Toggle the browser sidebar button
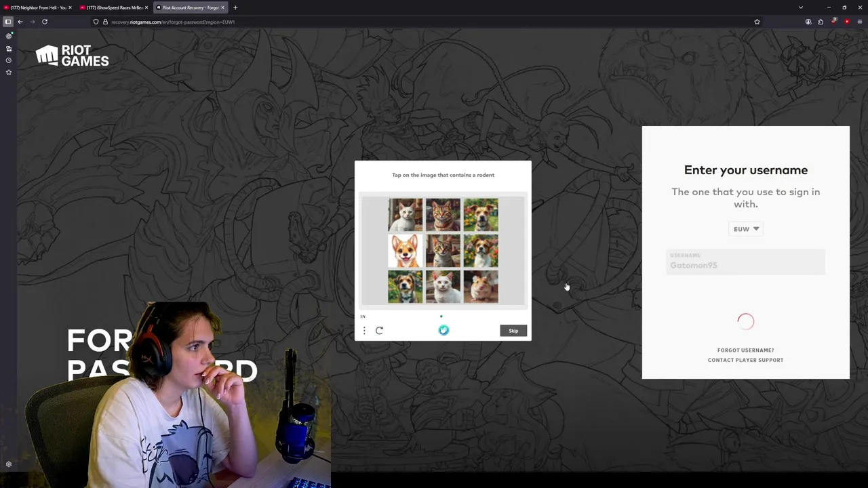 click(8, 22)
